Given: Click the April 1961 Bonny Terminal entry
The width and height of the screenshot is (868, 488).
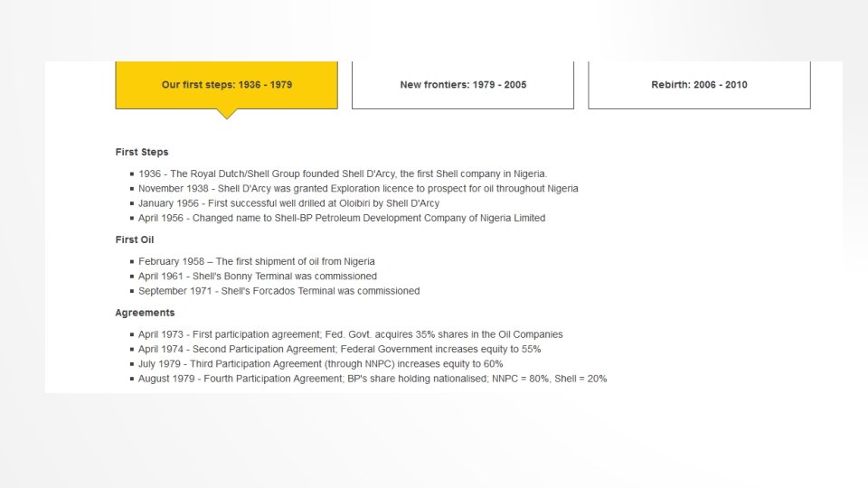Looking at the screenshot, I should (258, 277).
